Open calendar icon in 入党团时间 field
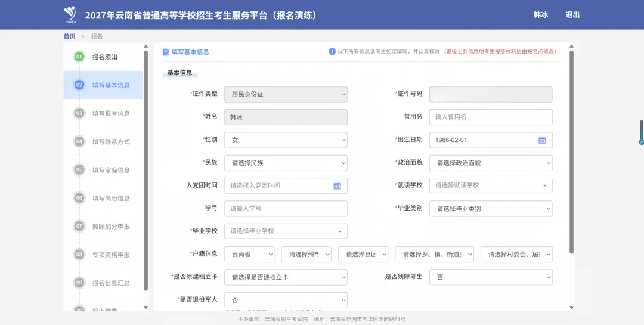 click(337, 185)
